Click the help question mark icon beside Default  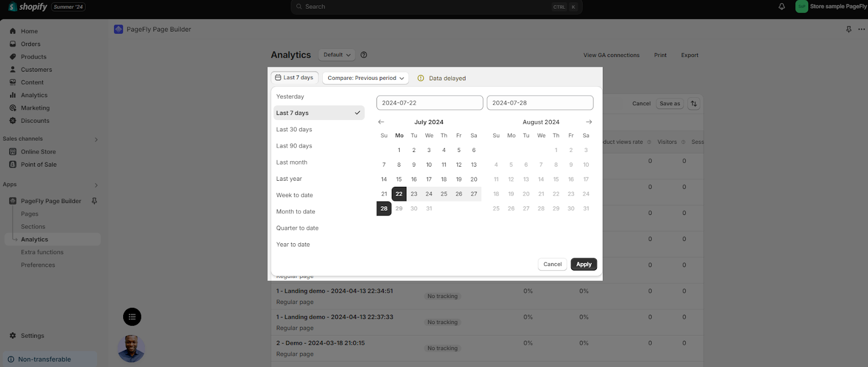[x=364, y=55]
